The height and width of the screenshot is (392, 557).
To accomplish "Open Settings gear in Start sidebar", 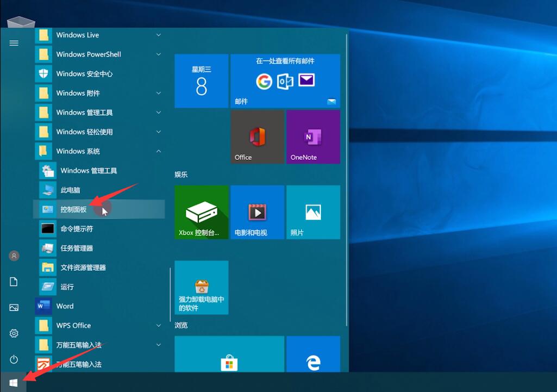I will (14, 333).
